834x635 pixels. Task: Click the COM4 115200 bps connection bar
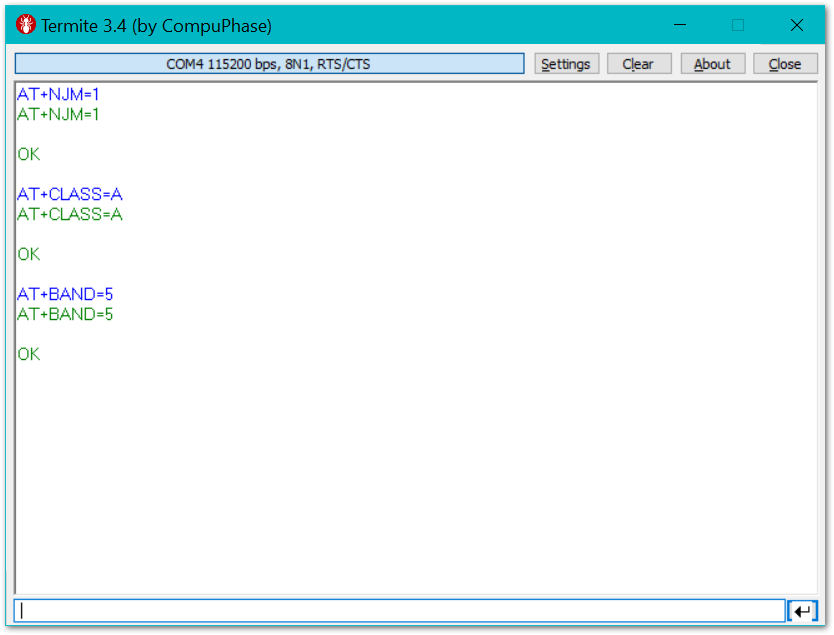(x=269, y=64)
